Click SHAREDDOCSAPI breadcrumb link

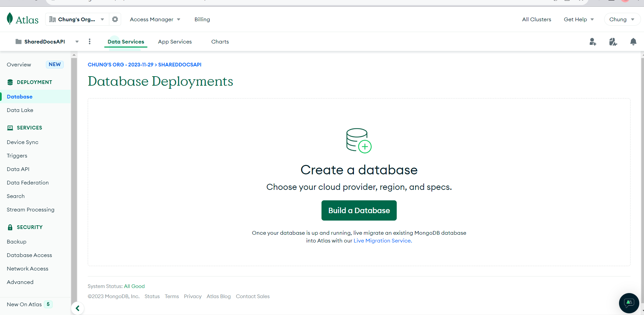coord(180,65)
